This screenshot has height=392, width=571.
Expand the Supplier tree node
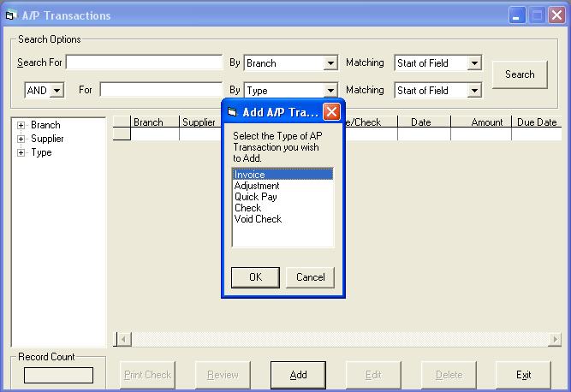[21, 139]
